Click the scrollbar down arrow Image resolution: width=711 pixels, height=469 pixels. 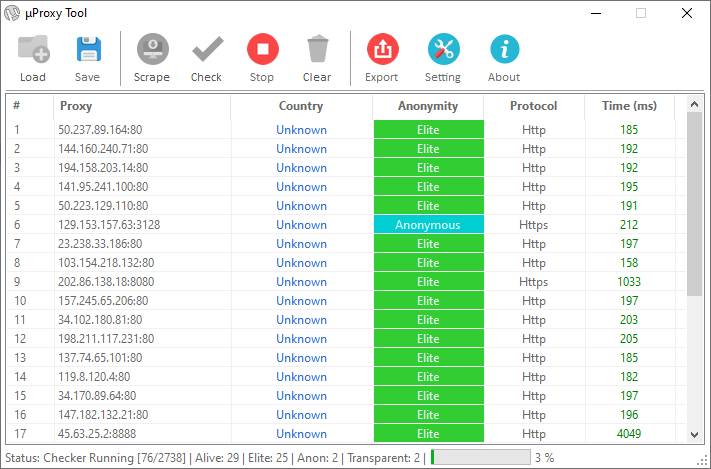pyautogui.click(x=694, y=435)
